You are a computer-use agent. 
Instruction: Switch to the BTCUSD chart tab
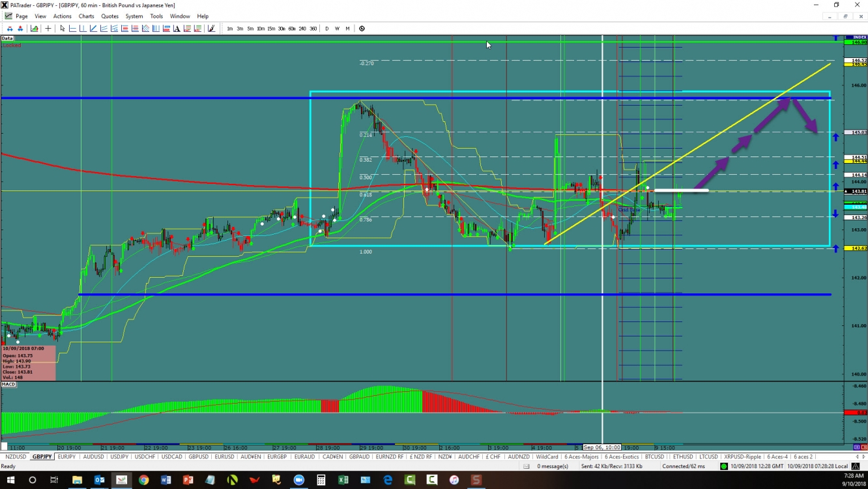click(x=654, y=456)
